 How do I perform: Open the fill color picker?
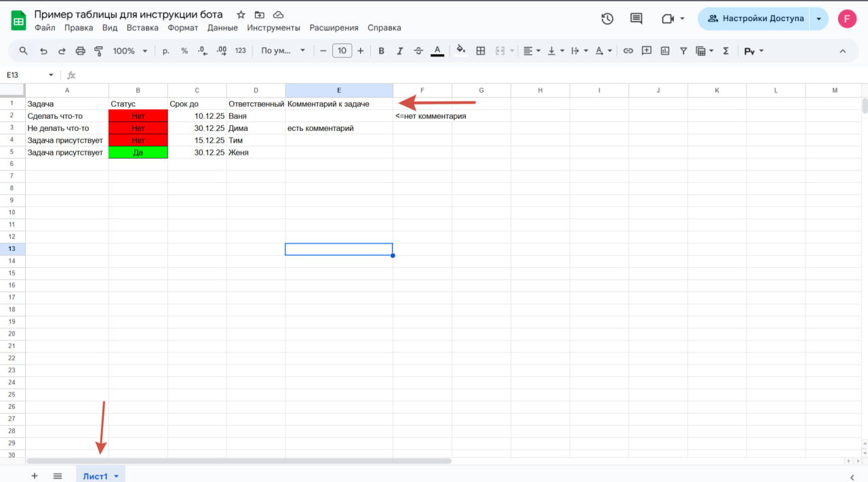tap(461, 50)
